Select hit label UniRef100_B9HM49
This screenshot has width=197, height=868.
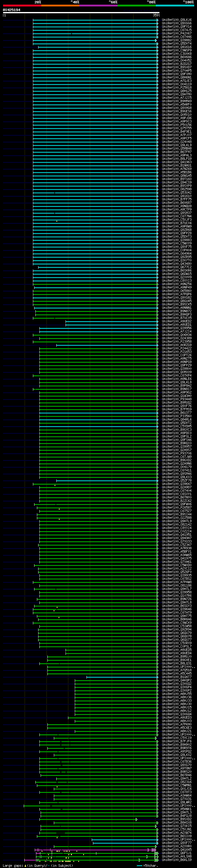pos(177,101)
